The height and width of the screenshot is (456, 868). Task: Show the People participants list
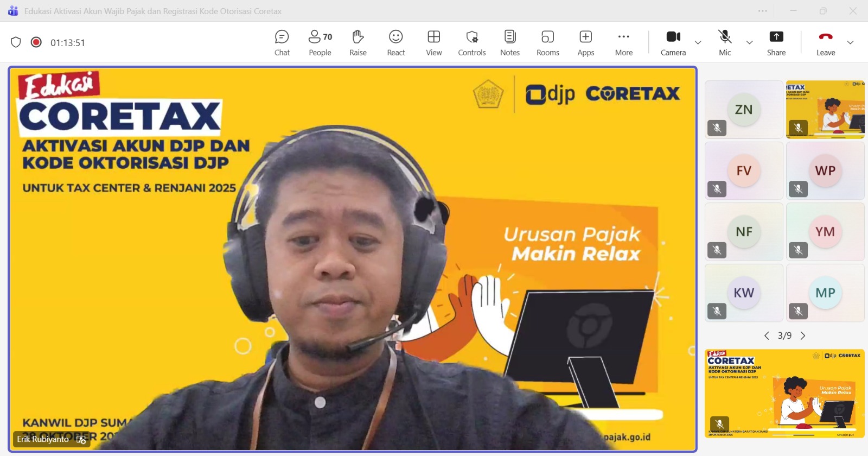coord(320,43)
